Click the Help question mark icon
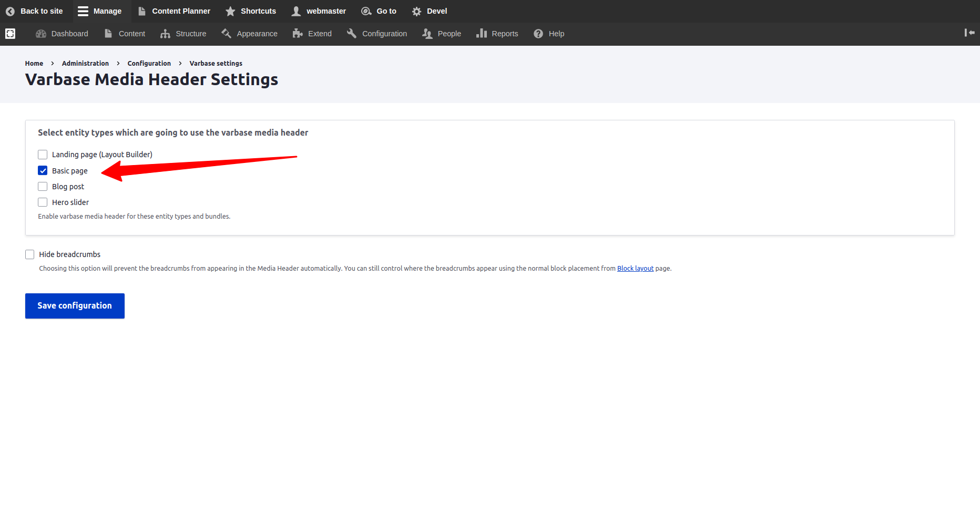 (x=538, y=34)
